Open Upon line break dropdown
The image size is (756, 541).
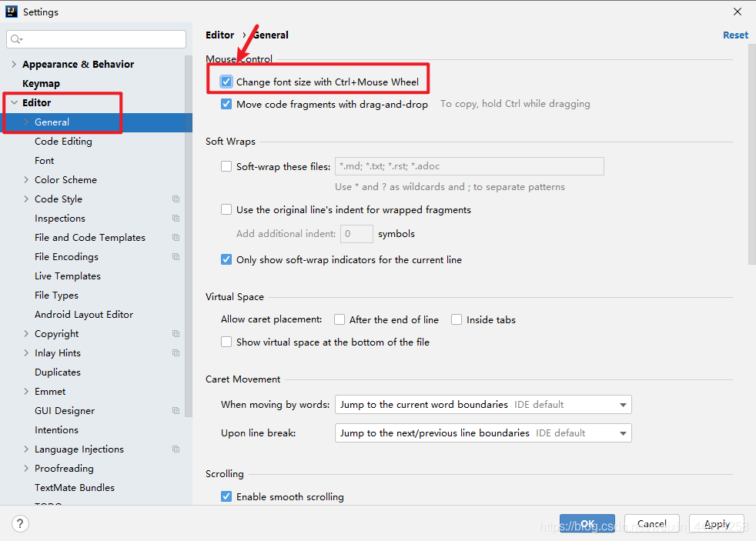click(x=483, y=433)
